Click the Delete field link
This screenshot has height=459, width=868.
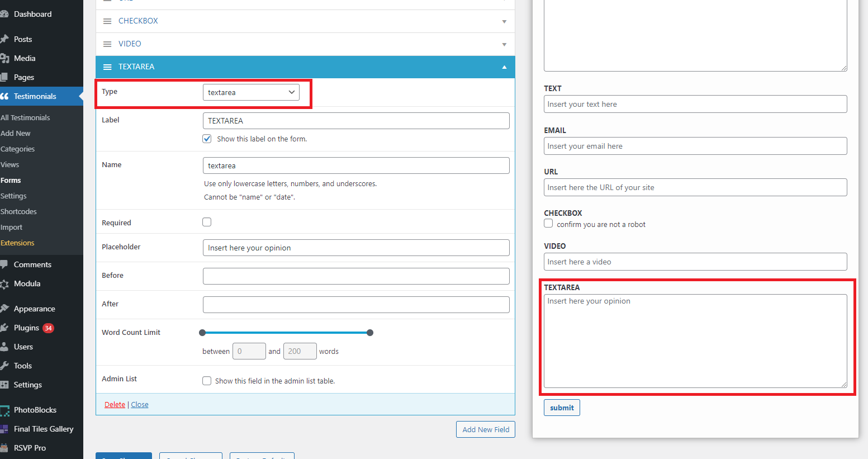click(115, 404)
